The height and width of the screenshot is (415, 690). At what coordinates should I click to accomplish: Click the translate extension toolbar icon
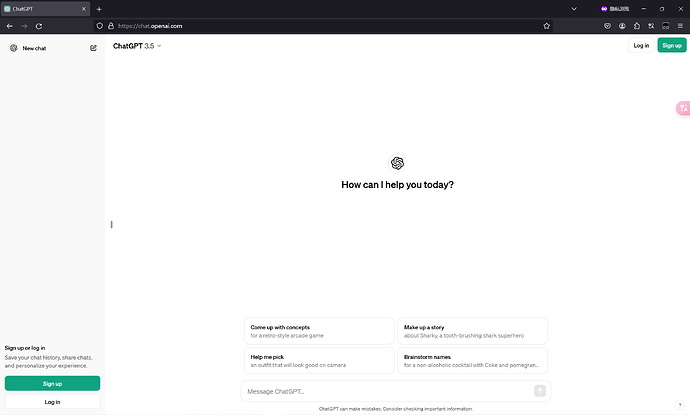(x=651, y=26)
